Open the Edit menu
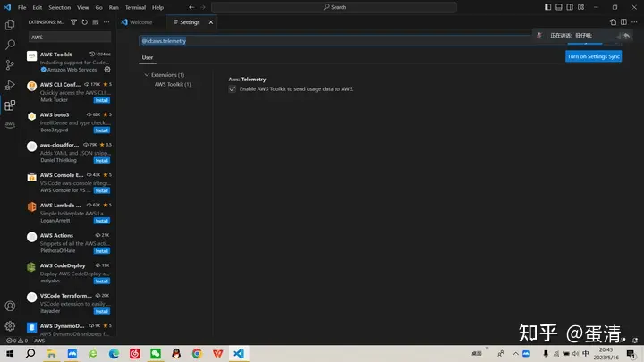Image resolution: width=644 pixels, height=362 pixels. [x=38, y=7]
